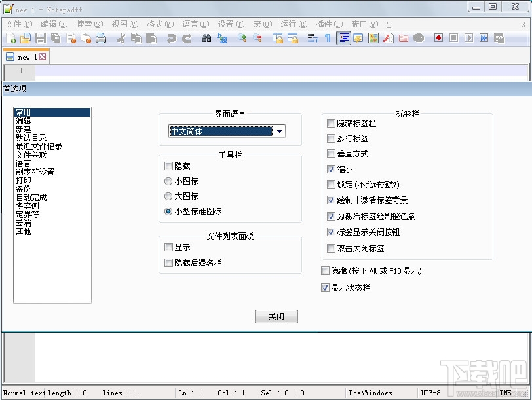Uncheck the 显示状态栏 checkbox

pos(326,287)
